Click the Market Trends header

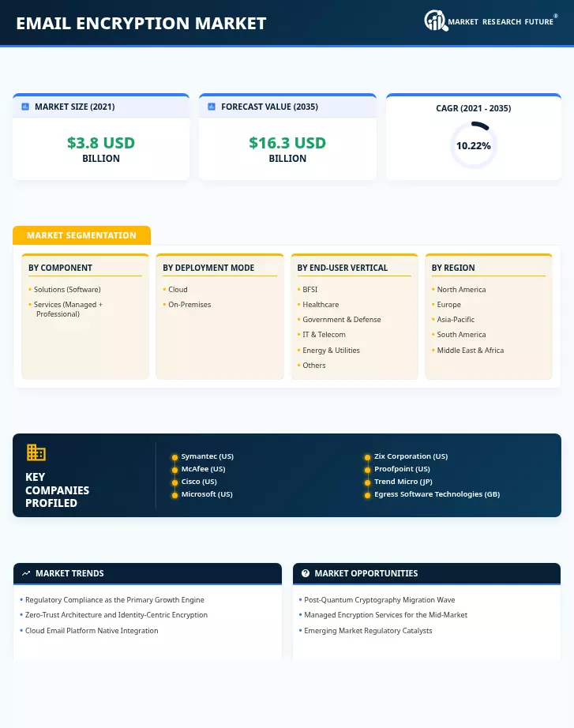(148, 573)
